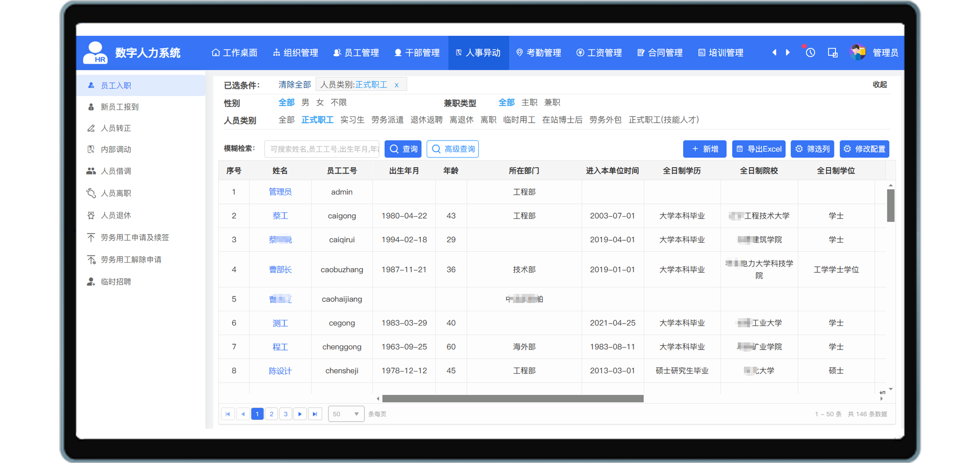Viewport: 980px width, 463px height.
Task: Click 清除全部 to clear conditions
Action: pos(294,85)
